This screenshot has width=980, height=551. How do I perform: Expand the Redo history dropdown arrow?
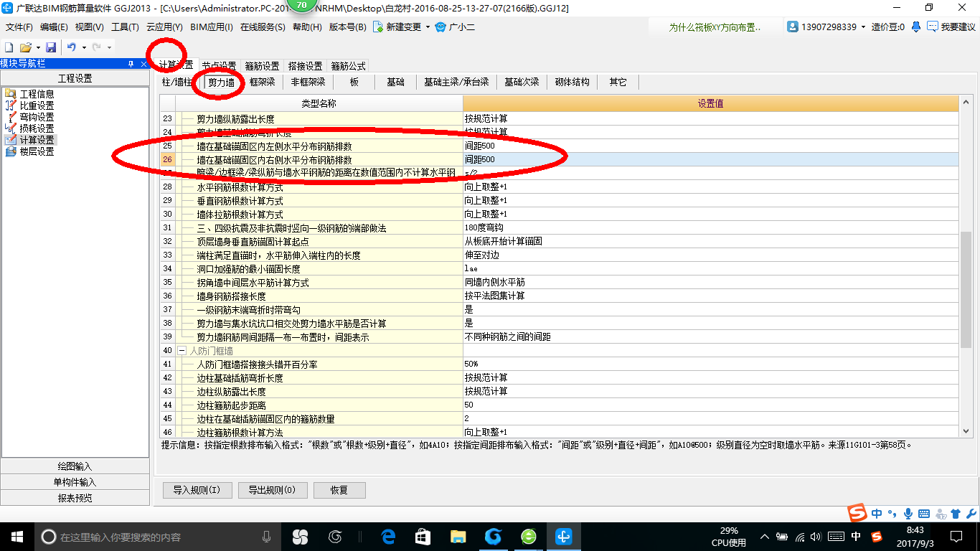click(109, 47)
